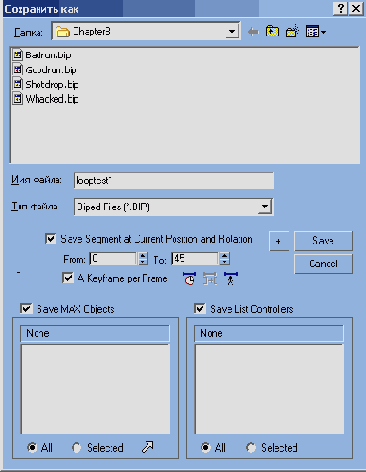Increase the To frame spinner value
Image resolution: width=366 pixels, height=472 pixels.
coord(225,255)
